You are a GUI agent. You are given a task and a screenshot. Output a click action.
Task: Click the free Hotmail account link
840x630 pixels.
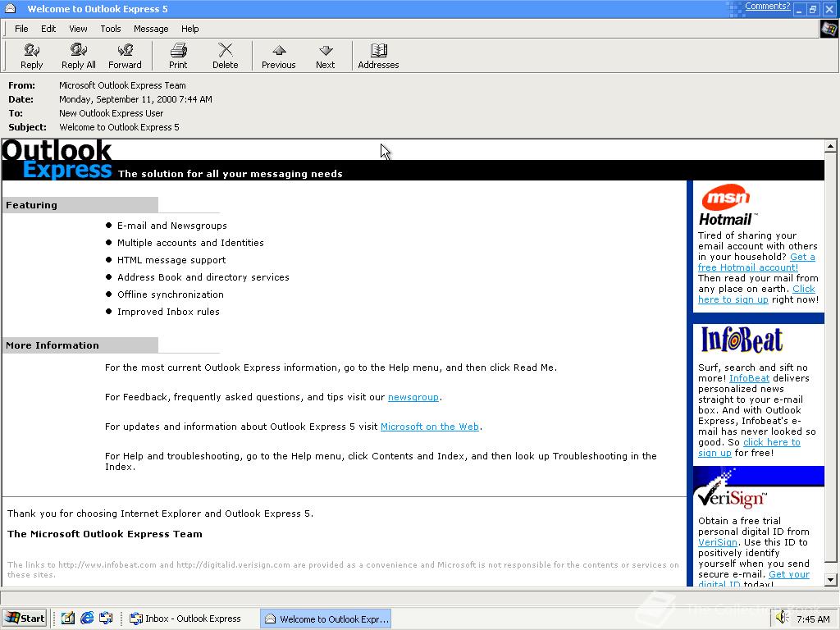point(748,267)
